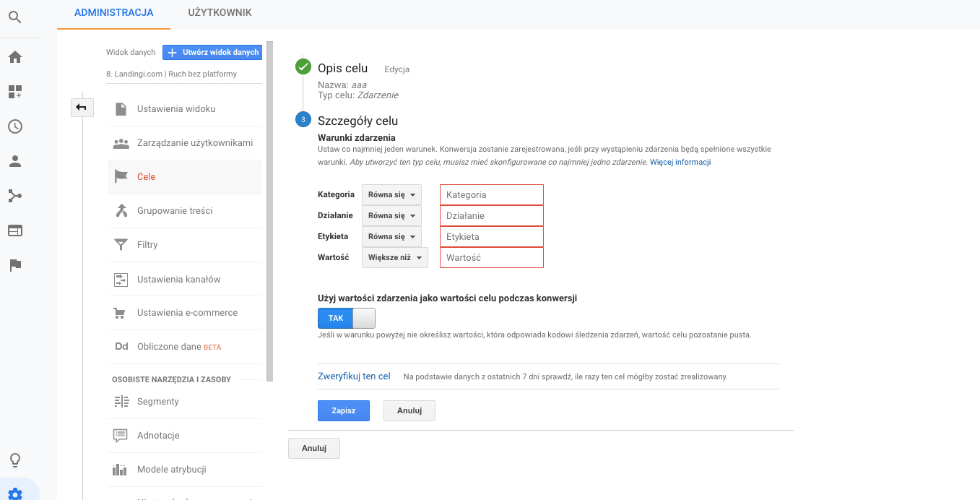
Task: Click the Zapisz button
Action: pyautogui.click(x=343, y=410)
